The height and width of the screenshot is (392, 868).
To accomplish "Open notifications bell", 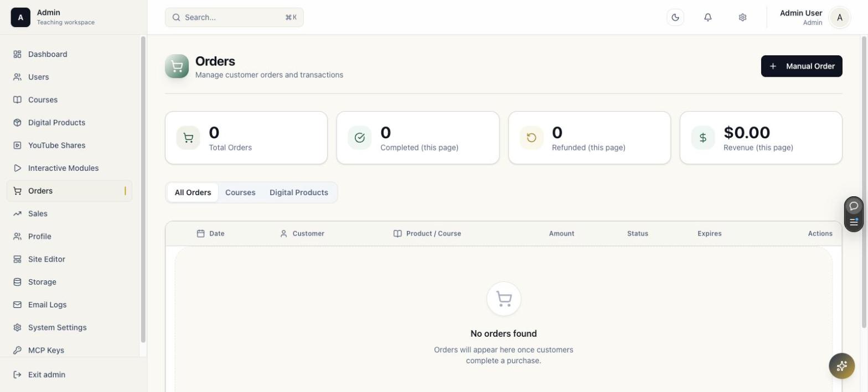I will click(708, 17).
